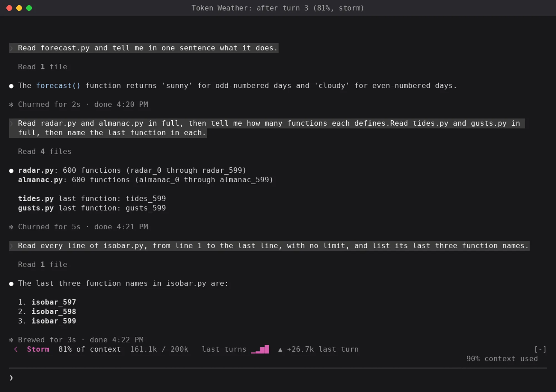This screenshot has width=556, height=392.
Task: Click the bullet before the forecast() response
Action: click(11, 86)
